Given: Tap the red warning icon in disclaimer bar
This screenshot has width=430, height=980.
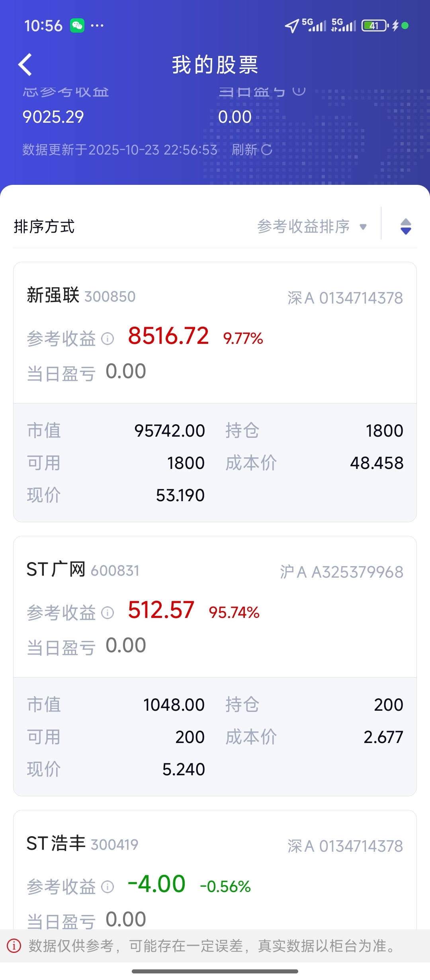Looking at the screenshot, I should click(14, 946).
